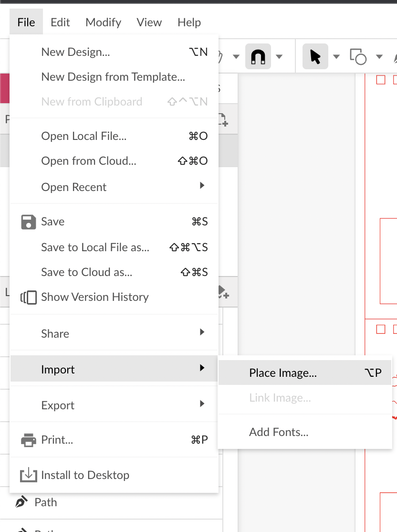This screenshot has height=532, width=397.
Task: Click the Show Version History icon
Action: click(x=29, y=297)
